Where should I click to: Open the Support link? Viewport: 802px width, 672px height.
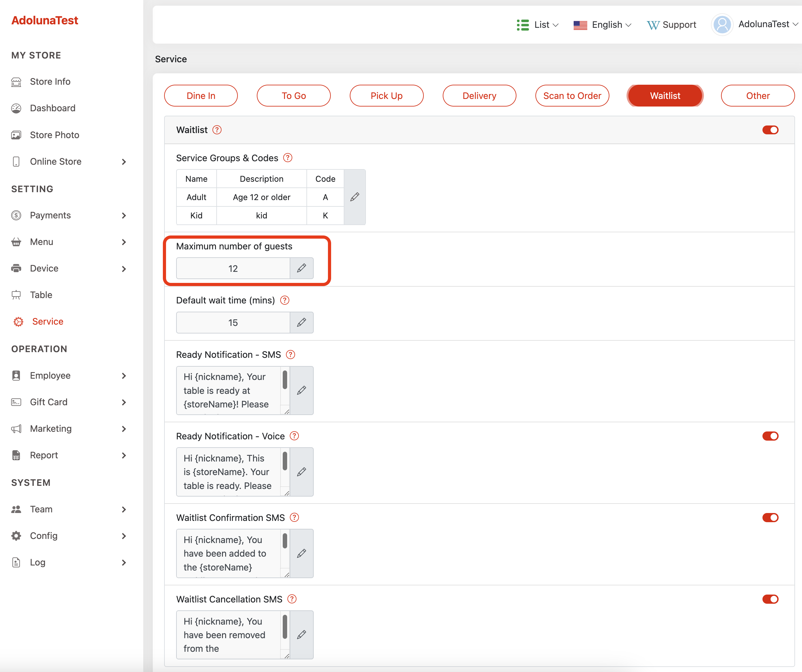pos(671,25)
